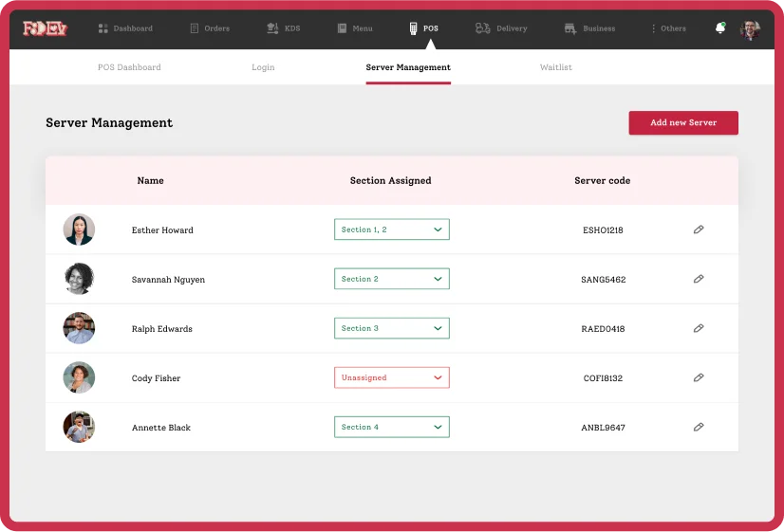Click the notification bell icon
Viewport: 784px width, 532px height.
pos(719,28)
